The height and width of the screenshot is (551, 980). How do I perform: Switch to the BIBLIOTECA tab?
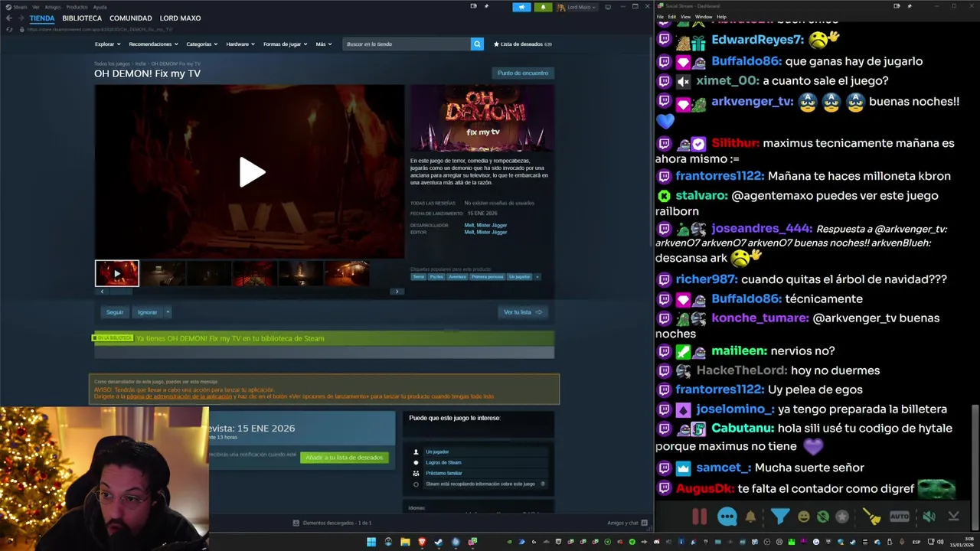tap(82, 18)
